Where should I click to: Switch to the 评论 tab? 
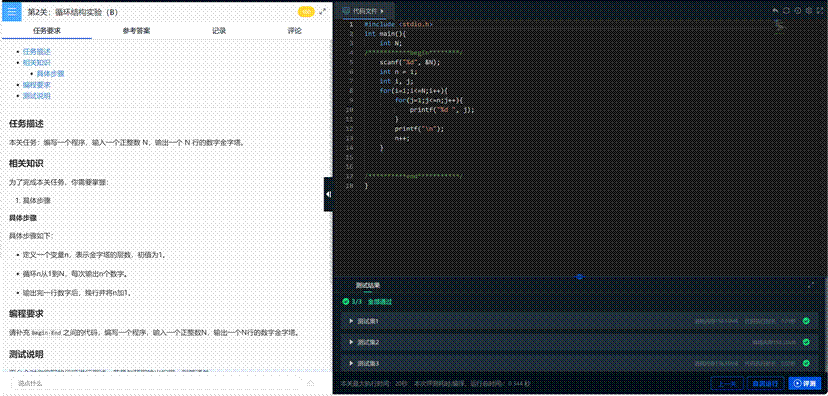click(294, 31)
